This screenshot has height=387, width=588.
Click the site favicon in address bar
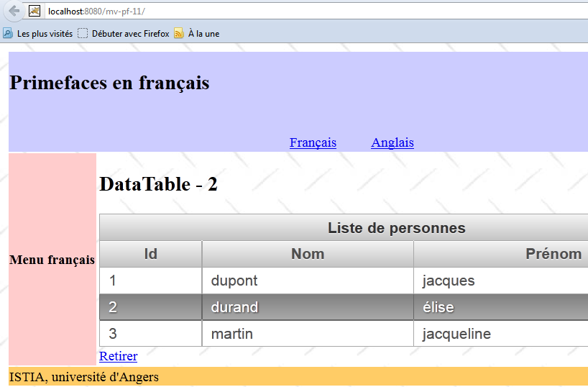(35, 11)
